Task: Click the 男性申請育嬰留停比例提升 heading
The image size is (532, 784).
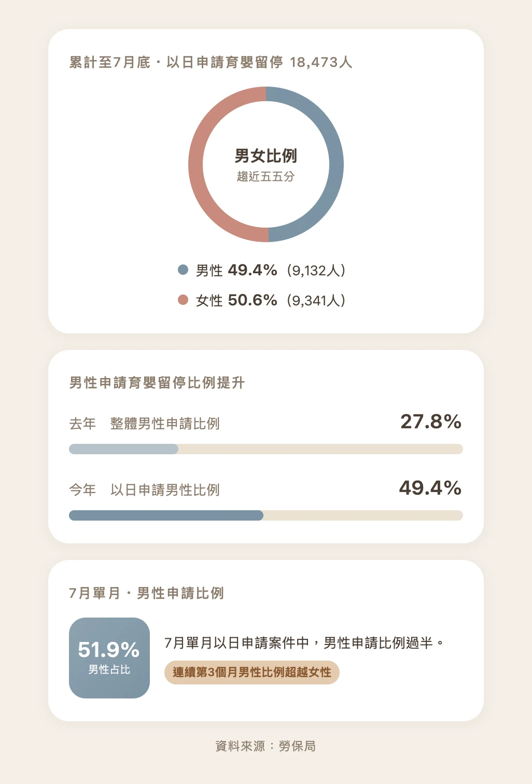Action: pos(157,383)
